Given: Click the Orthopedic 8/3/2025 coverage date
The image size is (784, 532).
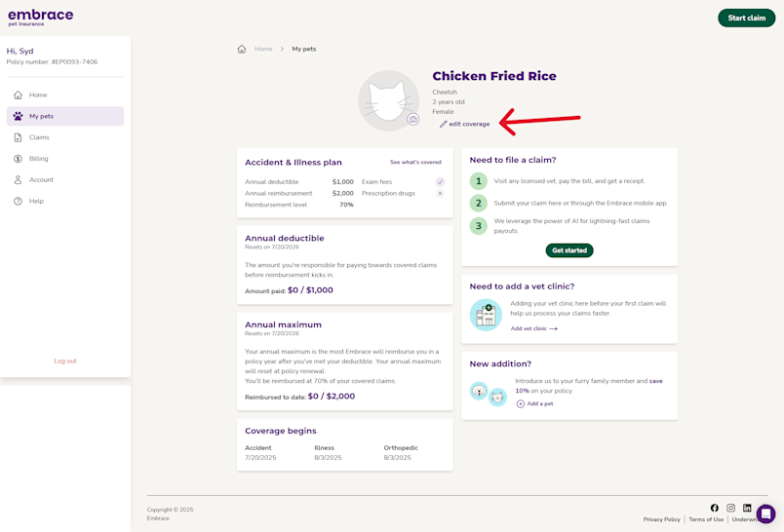Looking at the screenshot, I should 398,458.
